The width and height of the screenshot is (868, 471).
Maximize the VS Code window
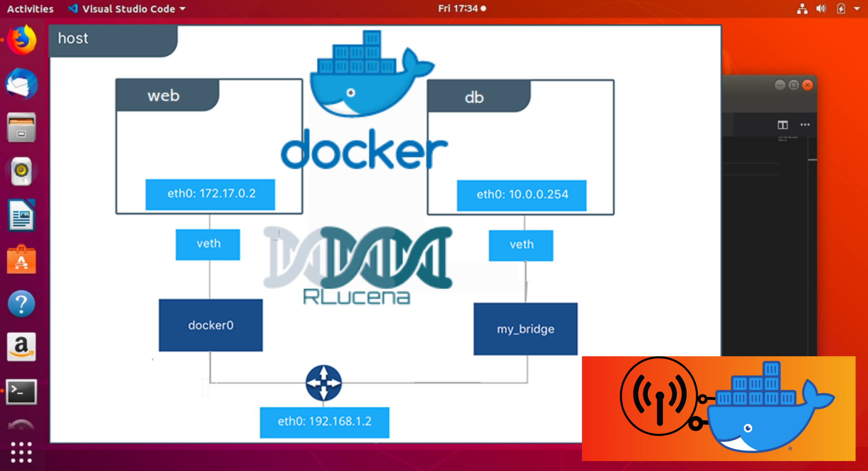(793, 85)
